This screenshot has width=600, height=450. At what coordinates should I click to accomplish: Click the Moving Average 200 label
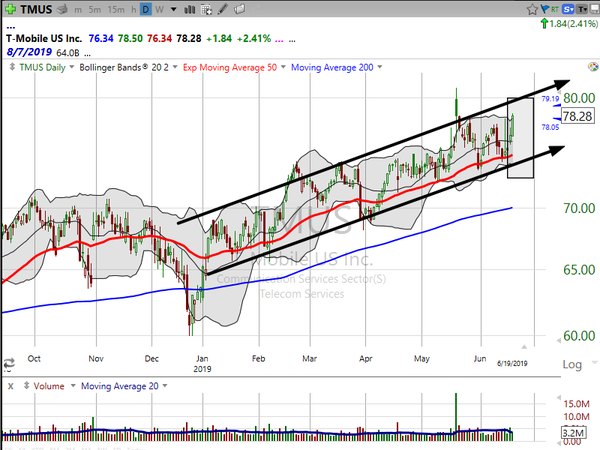[332, 67]
